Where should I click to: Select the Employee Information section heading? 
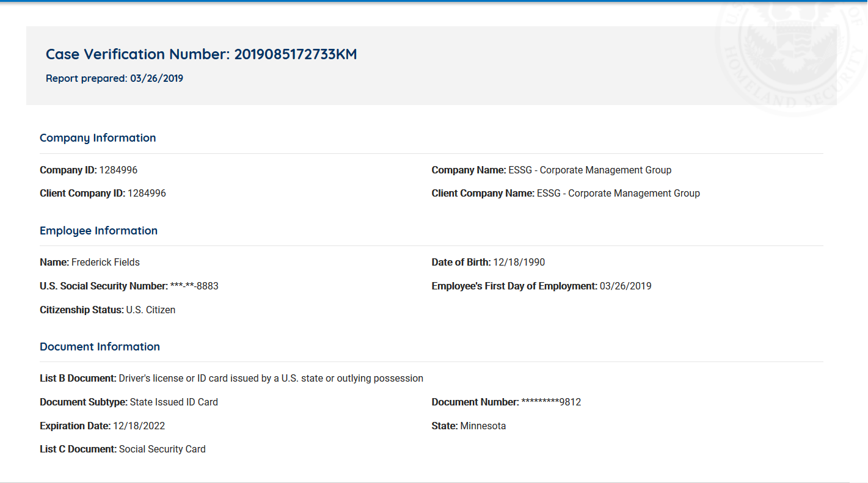point(98,231)
